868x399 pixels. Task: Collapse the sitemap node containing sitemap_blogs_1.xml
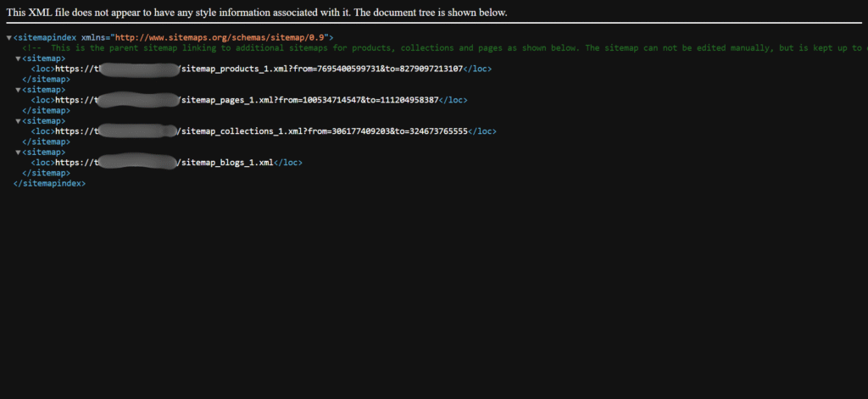point(18,152)
